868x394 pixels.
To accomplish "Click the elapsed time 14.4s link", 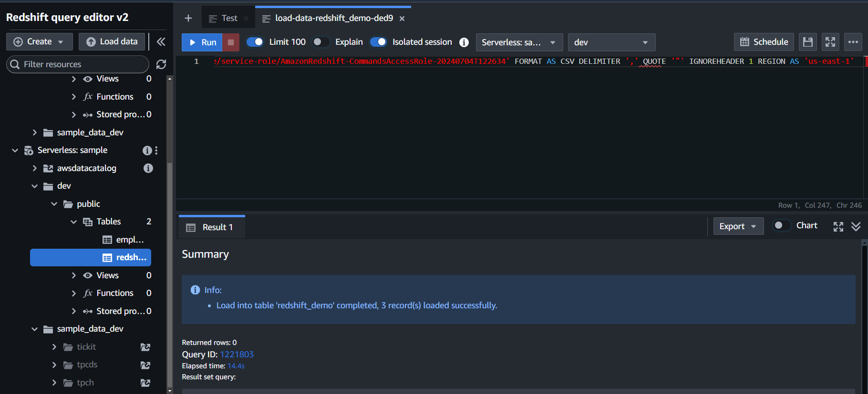I will tap(236, 366).
